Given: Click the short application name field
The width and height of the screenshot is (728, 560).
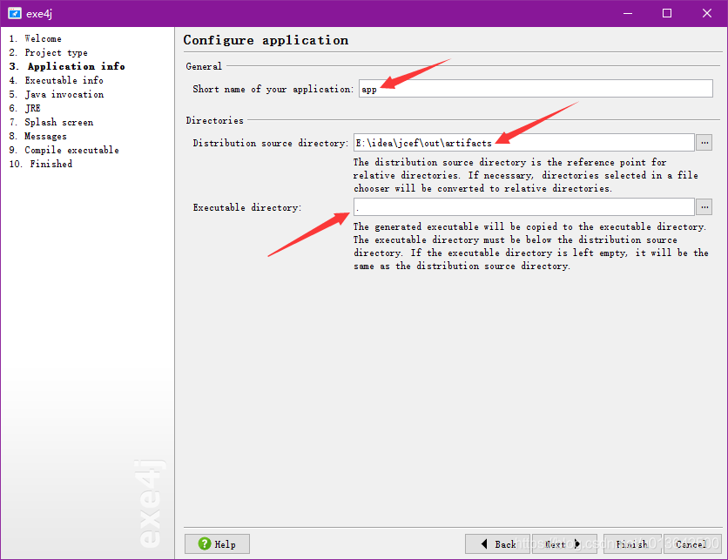Looking at the screenshot, I should 536,89.
